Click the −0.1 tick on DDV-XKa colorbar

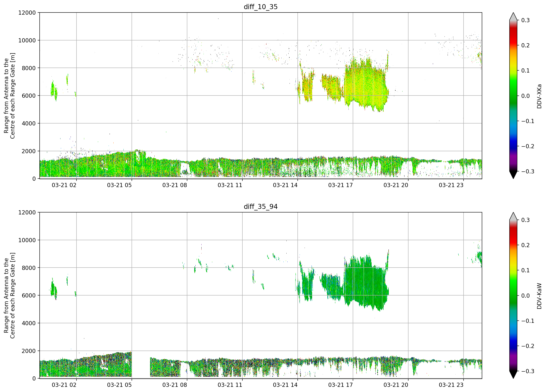coord(528,121)
